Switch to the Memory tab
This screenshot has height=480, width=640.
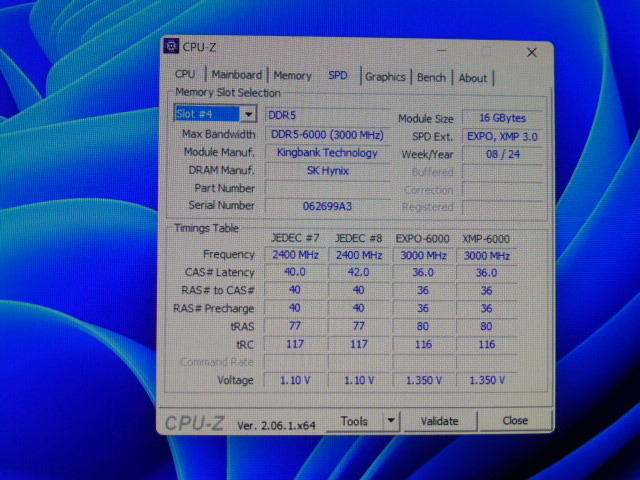(x=292, y=76)
